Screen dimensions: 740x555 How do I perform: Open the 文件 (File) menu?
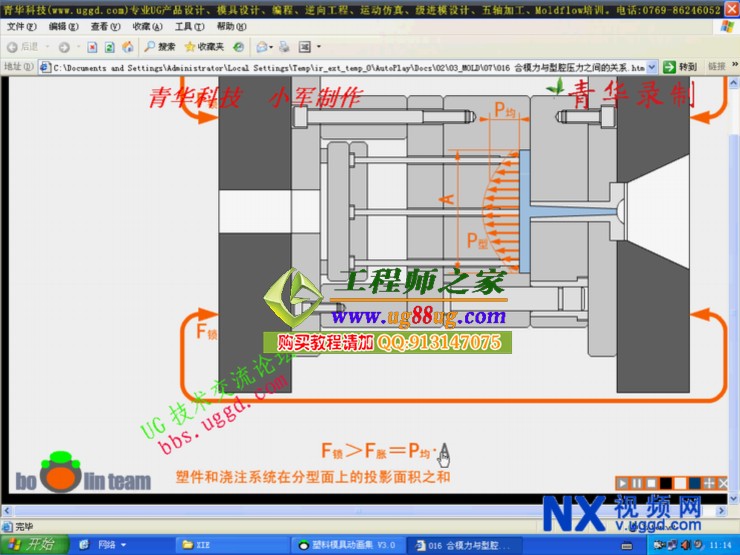click(22, 26)
